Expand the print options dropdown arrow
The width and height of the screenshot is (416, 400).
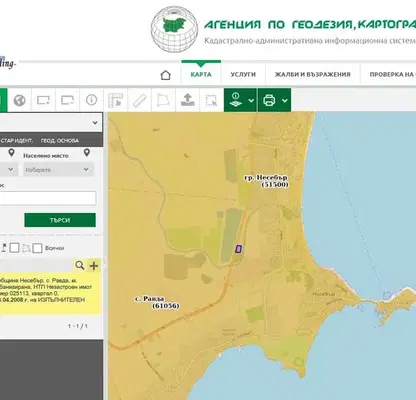(x=285, y=100)
